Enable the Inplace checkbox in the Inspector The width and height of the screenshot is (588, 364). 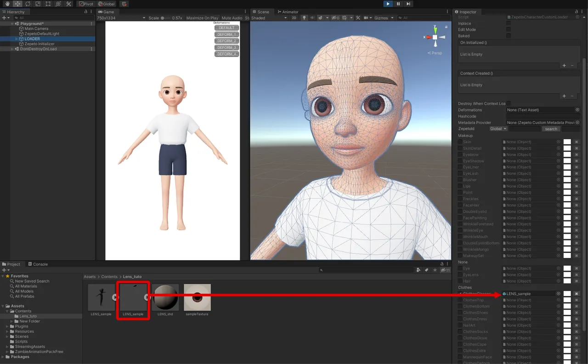coord(508,23)
